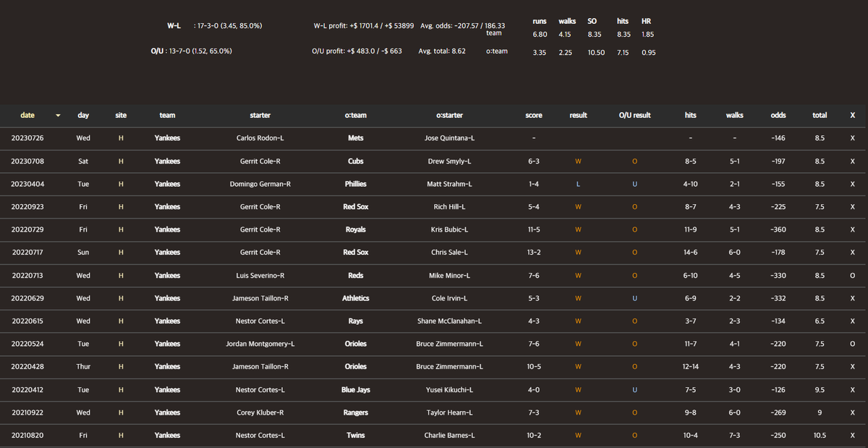868x448 pixels.
Task: Select the Blue Jays opponent cell
Action: [356, 389]
